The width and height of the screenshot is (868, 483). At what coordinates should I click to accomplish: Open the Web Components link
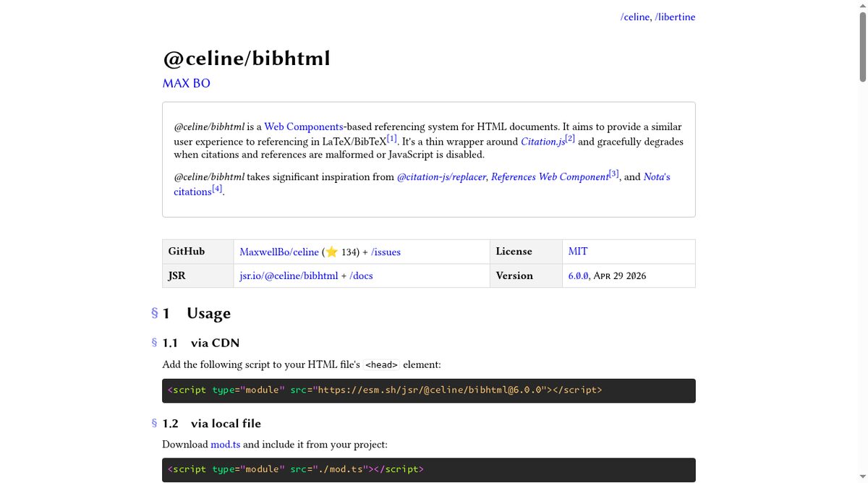tap(304, 127)
